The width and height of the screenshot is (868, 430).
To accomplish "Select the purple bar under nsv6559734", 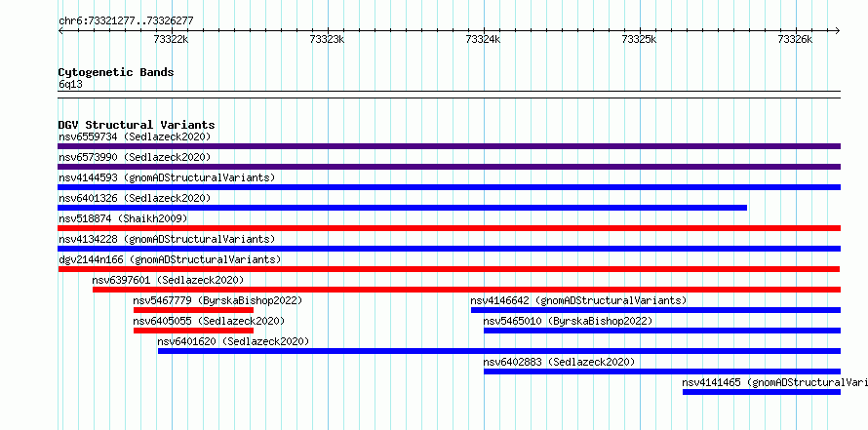I will (449, 146).
